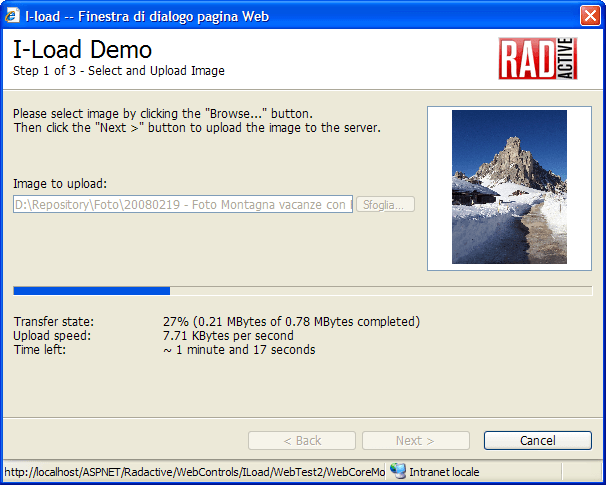The image size is (606, 485).
Task: Click the localhost URL in status bar
Action: (194, 472)
